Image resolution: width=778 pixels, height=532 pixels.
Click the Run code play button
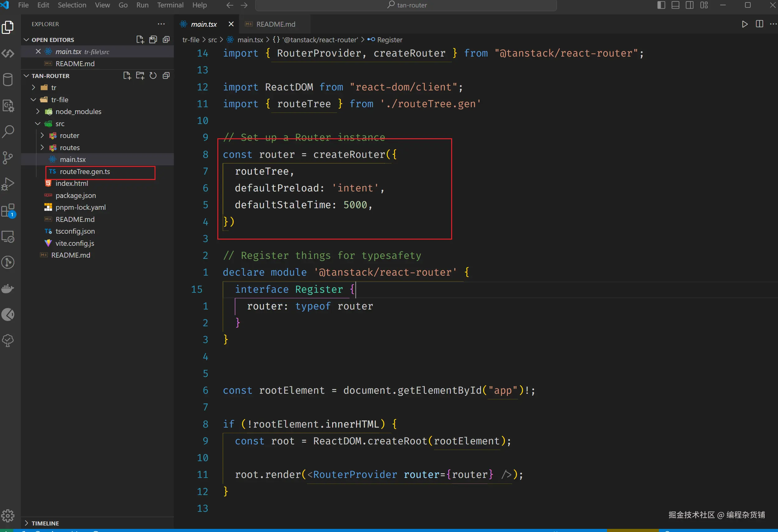tap(744, 24)
